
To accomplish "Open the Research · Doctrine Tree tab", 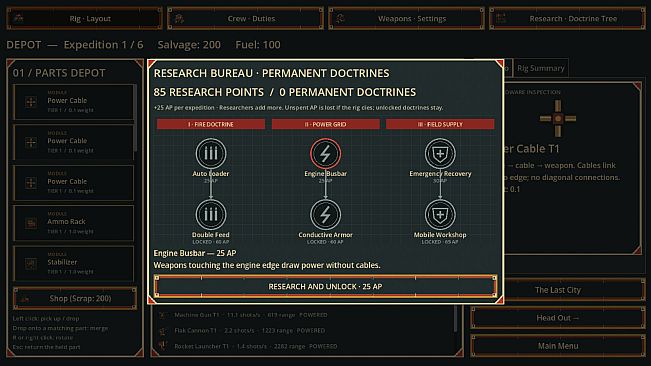I will (x=567, y=19).
